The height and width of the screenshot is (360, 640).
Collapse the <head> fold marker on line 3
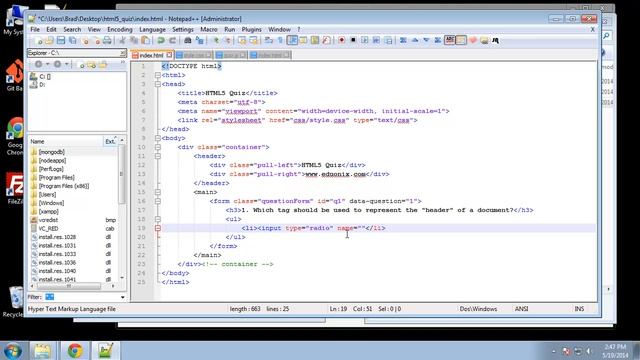(x=158, y=84)
